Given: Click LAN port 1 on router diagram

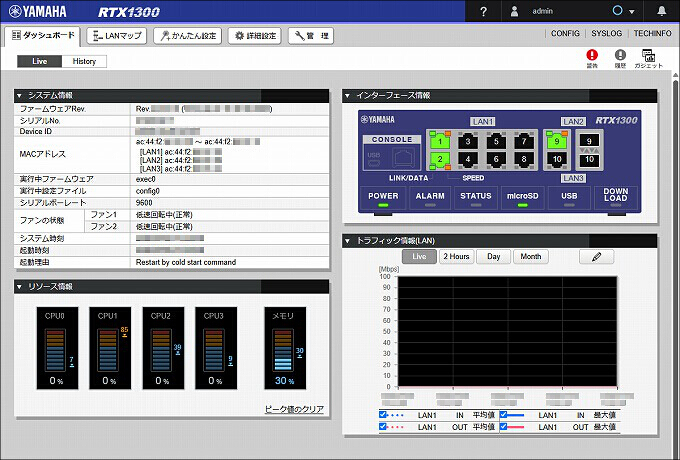Looking at the screenshot, I should click(x=440, y=141).
